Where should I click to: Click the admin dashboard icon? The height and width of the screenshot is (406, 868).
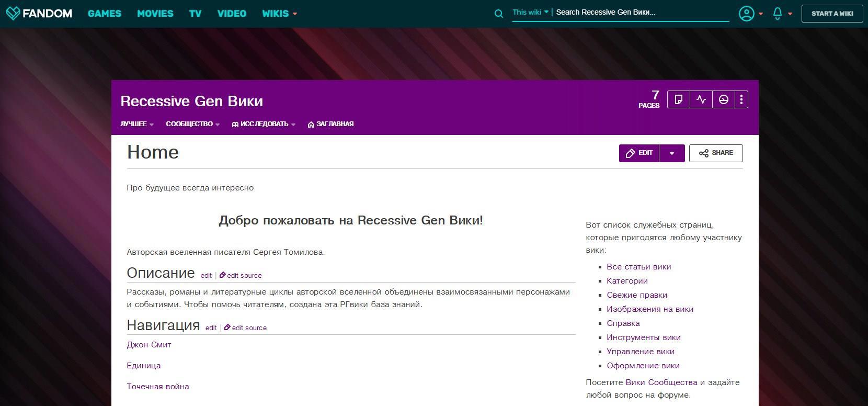724,99
